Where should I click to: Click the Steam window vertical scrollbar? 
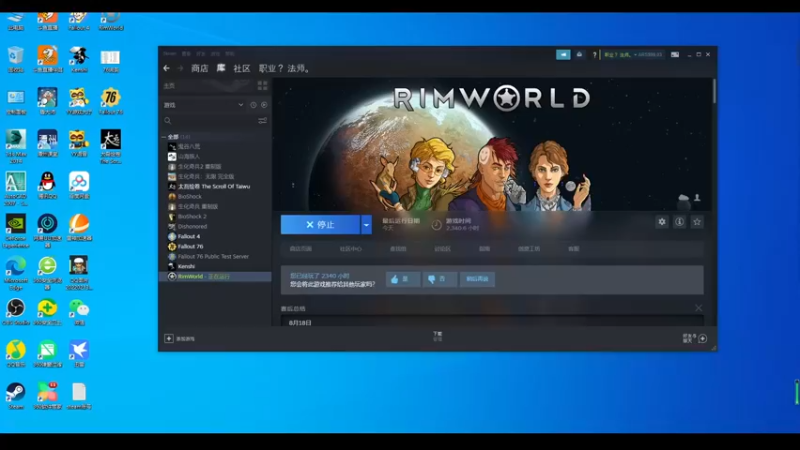coord(714,91)
